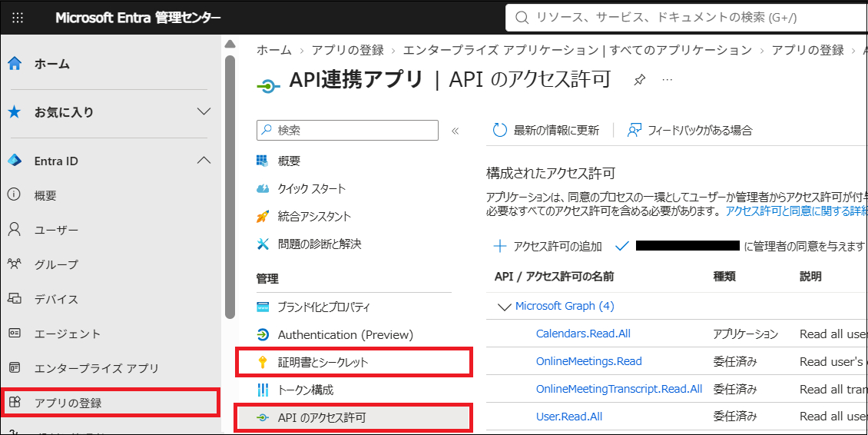Click the feedback person icon
868x435 pixels.
[634, 130]
